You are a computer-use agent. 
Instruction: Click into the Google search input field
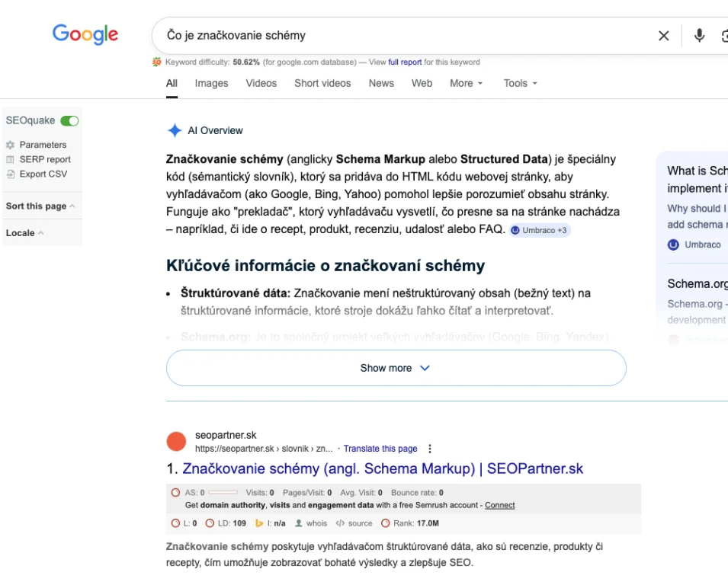(396, 36)
